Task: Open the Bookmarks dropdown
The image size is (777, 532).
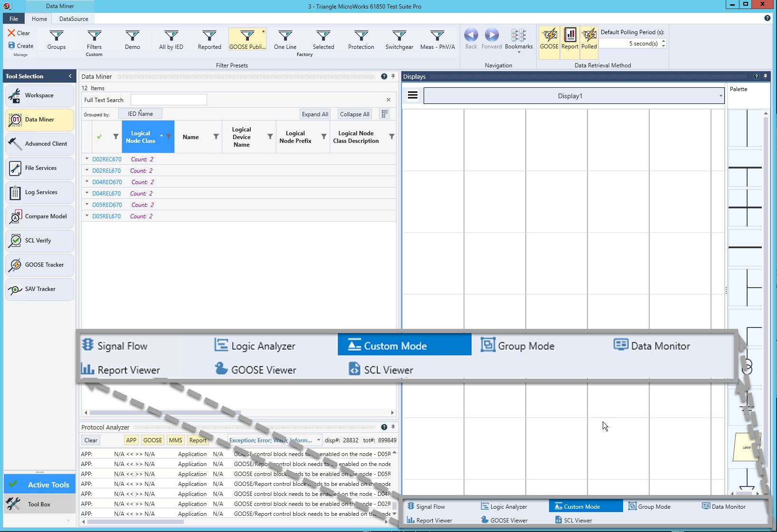Action: (x=519, y=40)
